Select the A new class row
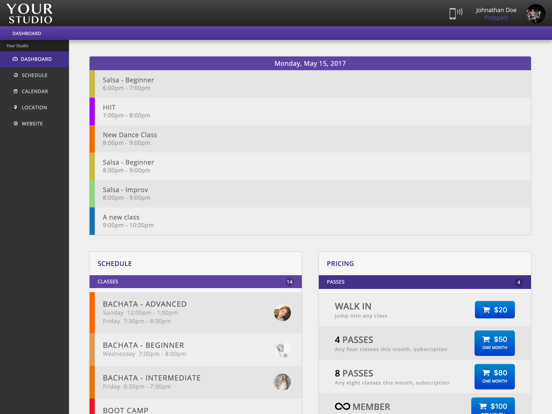Screen dimensions: 552x414 click(x=310, y=221)
